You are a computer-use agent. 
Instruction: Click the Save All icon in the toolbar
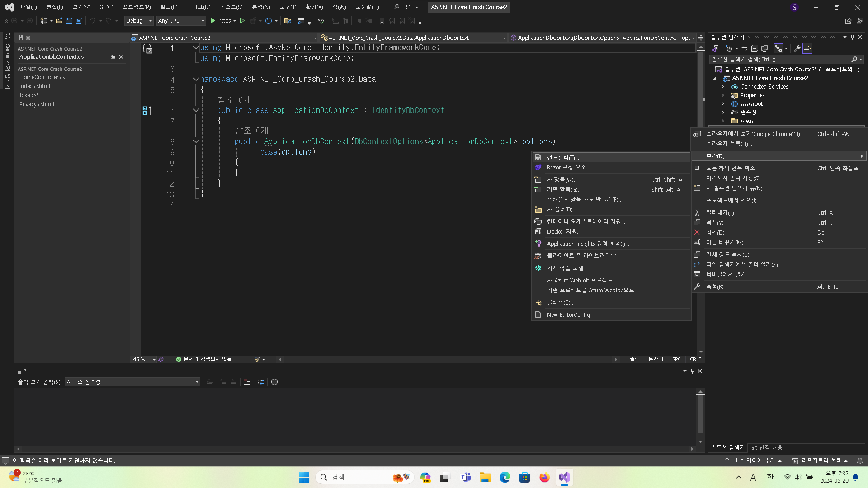click(79, 21)
